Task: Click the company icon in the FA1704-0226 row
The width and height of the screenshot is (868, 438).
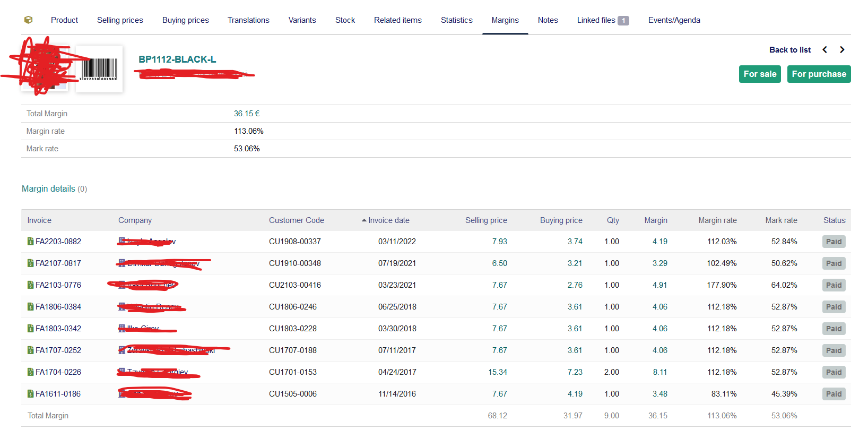Action: click(122, 372)
